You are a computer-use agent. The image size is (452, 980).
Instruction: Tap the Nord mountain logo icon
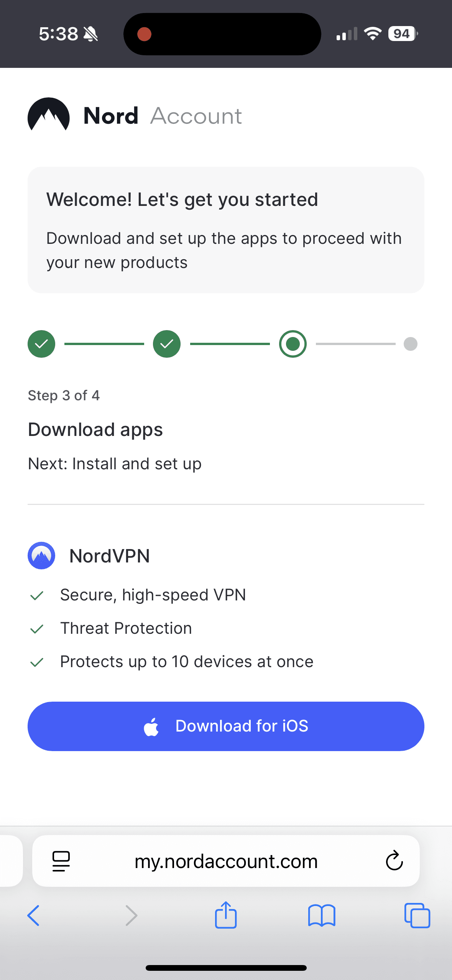(49, 115)
